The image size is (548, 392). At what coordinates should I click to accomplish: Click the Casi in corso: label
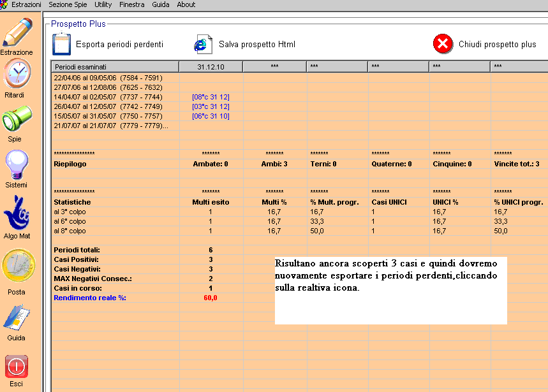(x=78, y=288)
